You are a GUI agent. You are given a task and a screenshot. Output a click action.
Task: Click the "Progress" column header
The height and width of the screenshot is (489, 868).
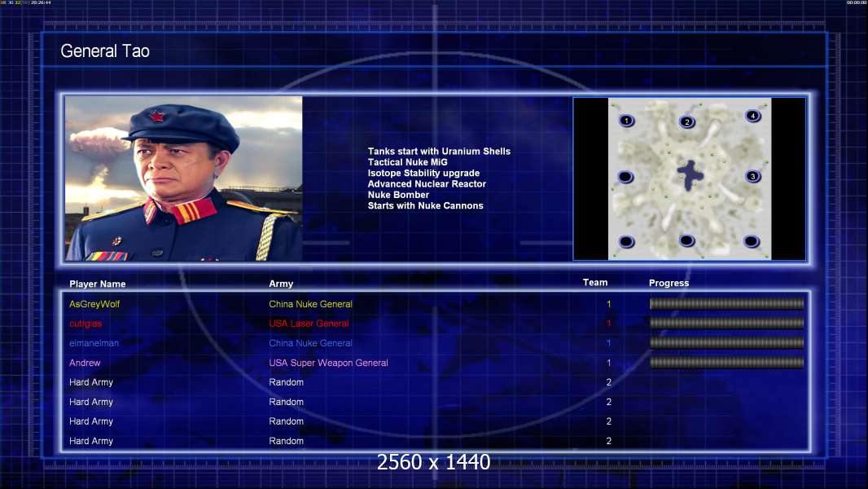669,283
